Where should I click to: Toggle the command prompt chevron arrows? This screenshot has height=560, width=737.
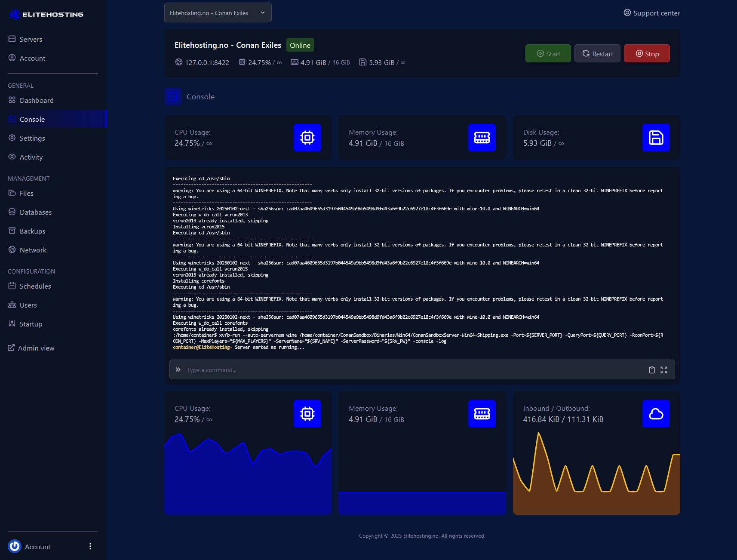(178, 369)
